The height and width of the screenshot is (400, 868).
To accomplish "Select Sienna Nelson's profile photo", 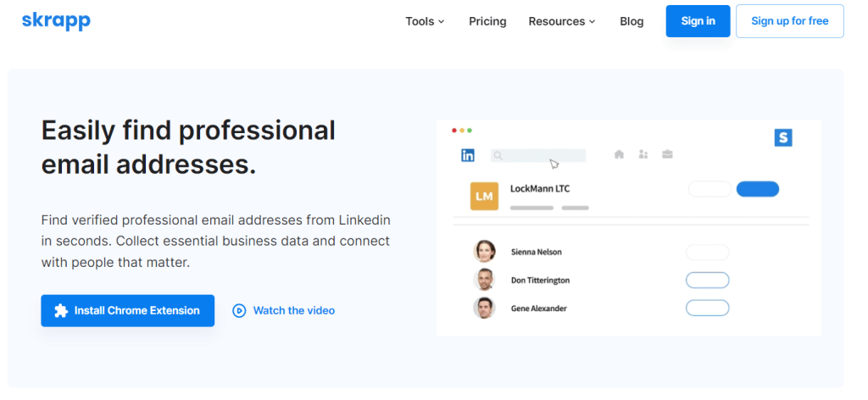I will pyautogui.click(x=484, y=251).
